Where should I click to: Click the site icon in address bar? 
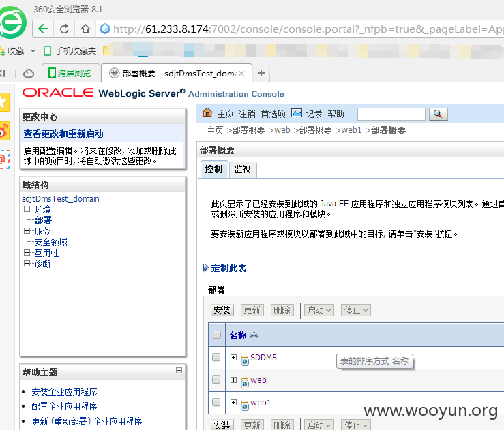[105, 29]
